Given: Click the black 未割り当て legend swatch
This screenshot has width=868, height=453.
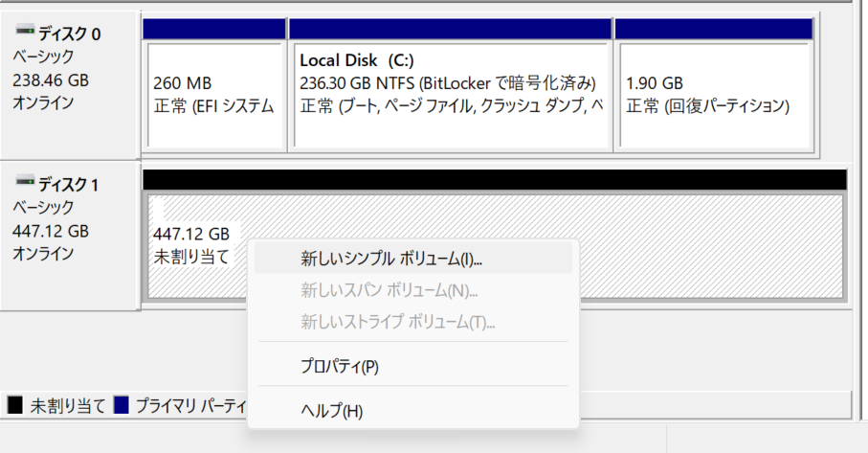Looking at the screenshot, I should [15, 405].
